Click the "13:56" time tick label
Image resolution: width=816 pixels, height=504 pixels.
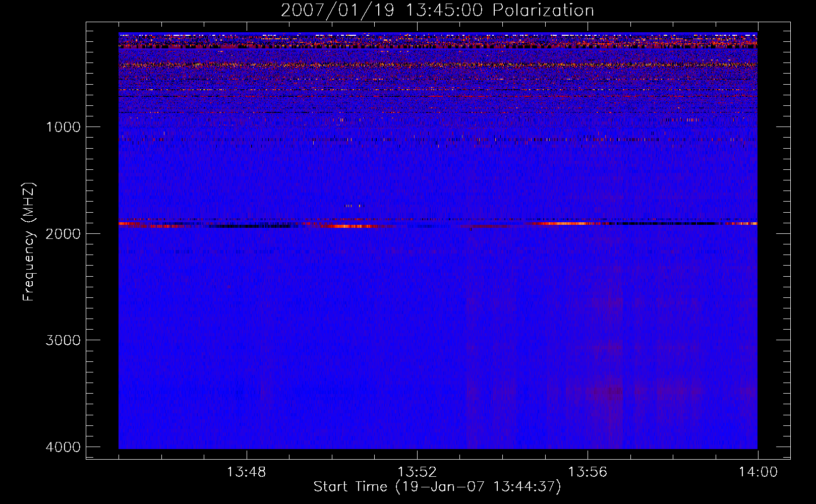[x=588, y=472]
